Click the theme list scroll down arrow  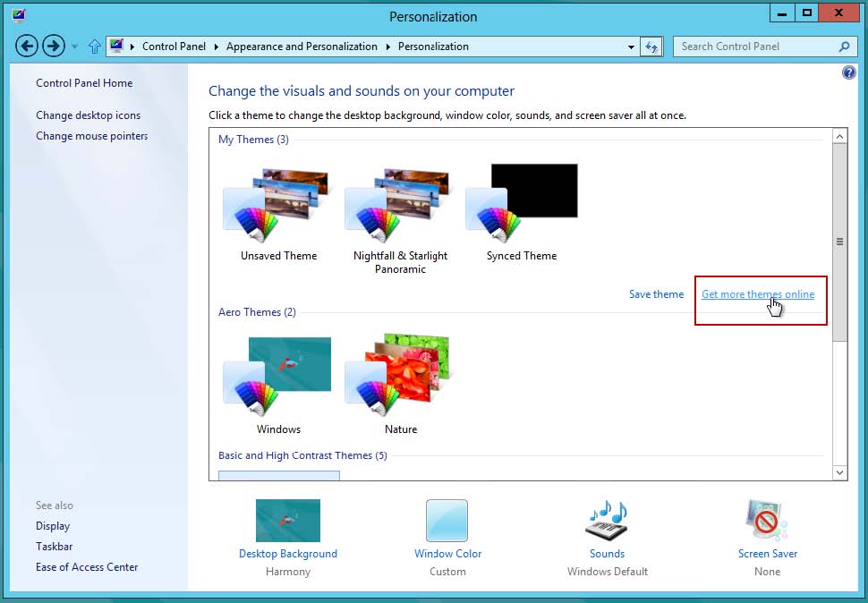(x=839, y=472)
